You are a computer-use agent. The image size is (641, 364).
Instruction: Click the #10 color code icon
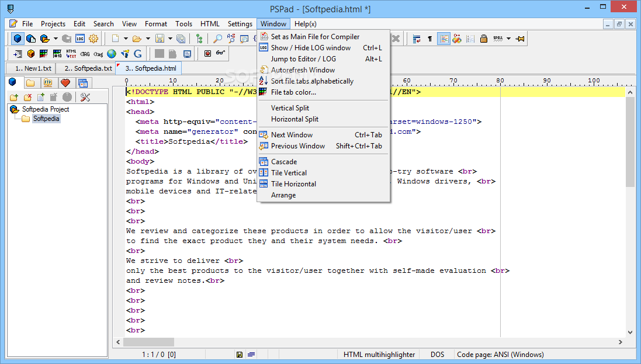tap(57, 54)
